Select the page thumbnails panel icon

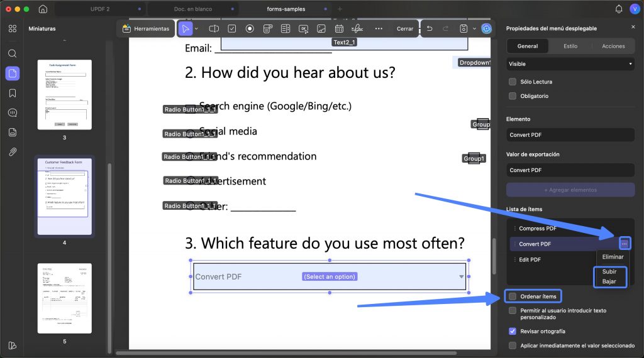pos(13,73)
